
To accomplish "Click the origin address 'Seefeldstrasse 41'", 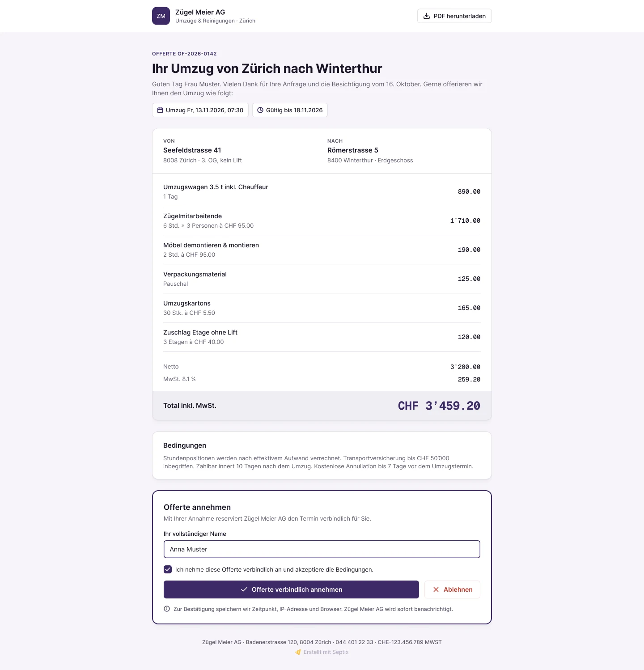I will coord(192,150).
